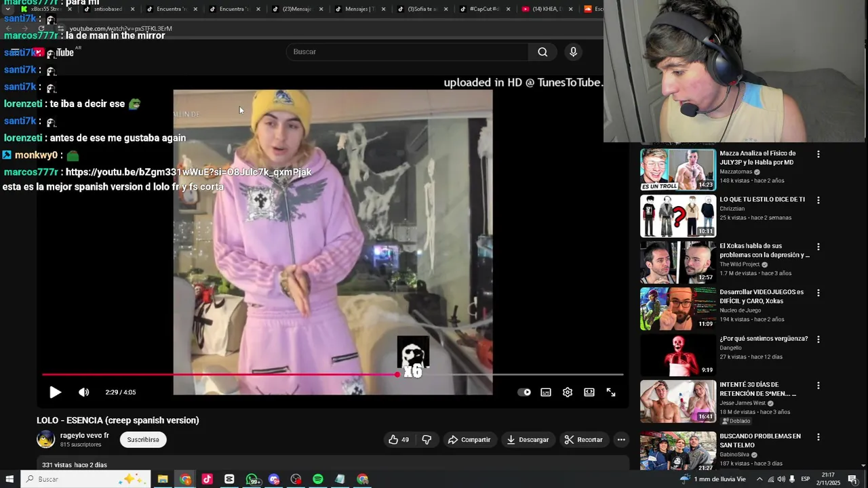Open the Compartir share dialog

469,440
